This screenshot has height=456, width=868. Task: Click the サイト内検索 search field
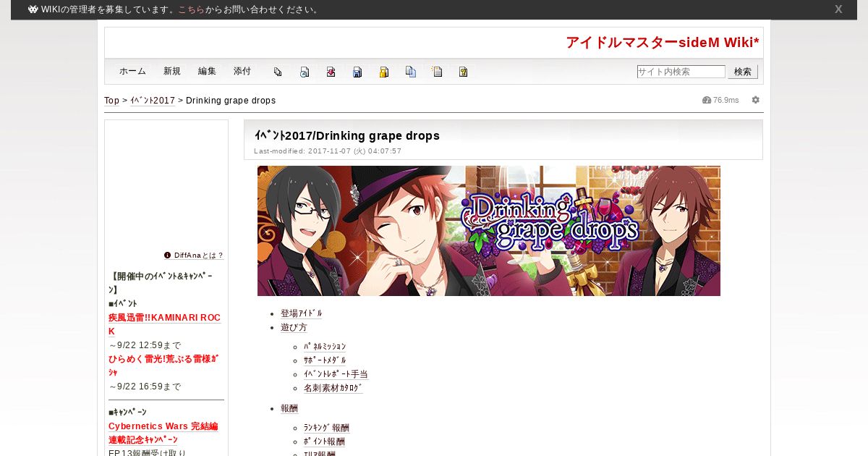point(681,72)
